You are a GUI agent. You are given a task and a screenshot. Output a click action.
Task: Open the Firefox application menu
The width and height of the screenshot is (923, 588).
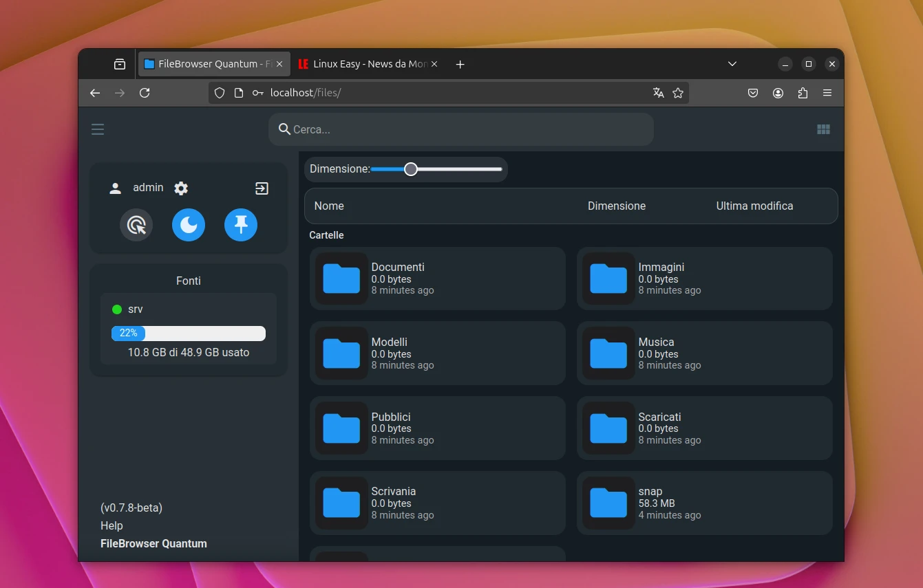pos(827,92)
